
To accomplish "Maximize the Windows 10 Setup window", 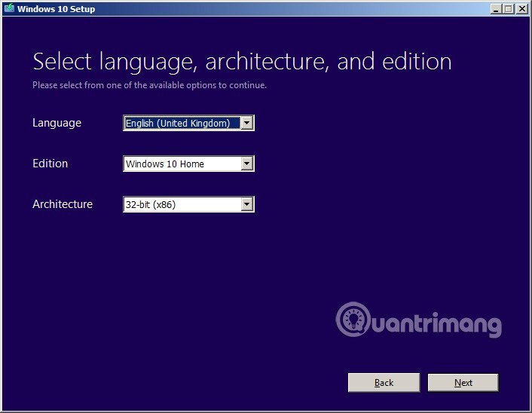I will click(508, 9).
